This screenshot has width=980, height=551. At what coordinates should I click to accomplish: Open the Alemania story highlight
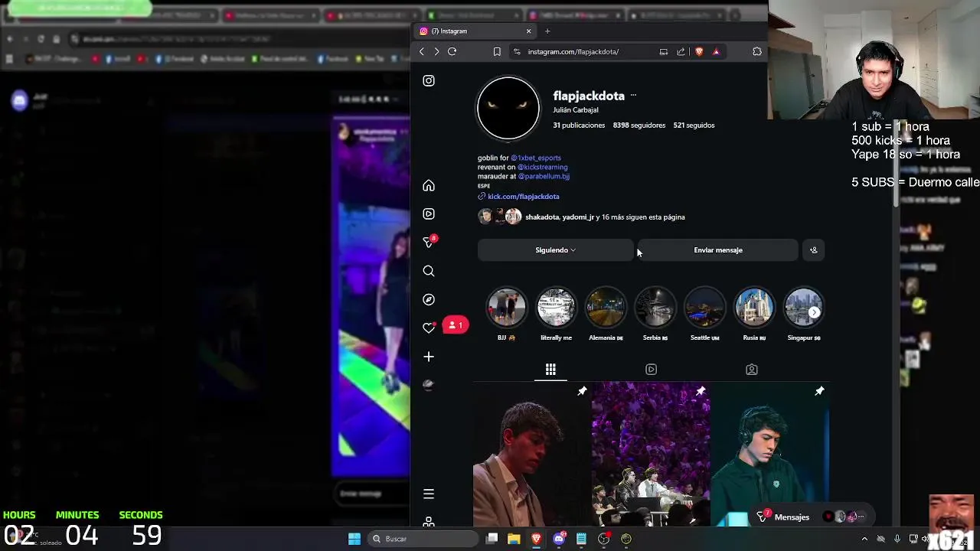[606, 308]
